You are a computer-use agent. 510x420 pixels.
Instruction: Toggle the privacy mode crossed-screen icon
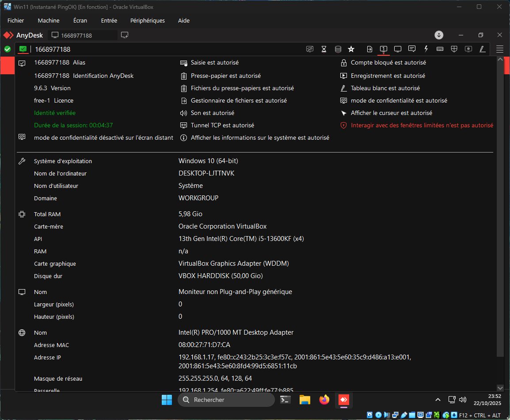click(x=310, y=49)
